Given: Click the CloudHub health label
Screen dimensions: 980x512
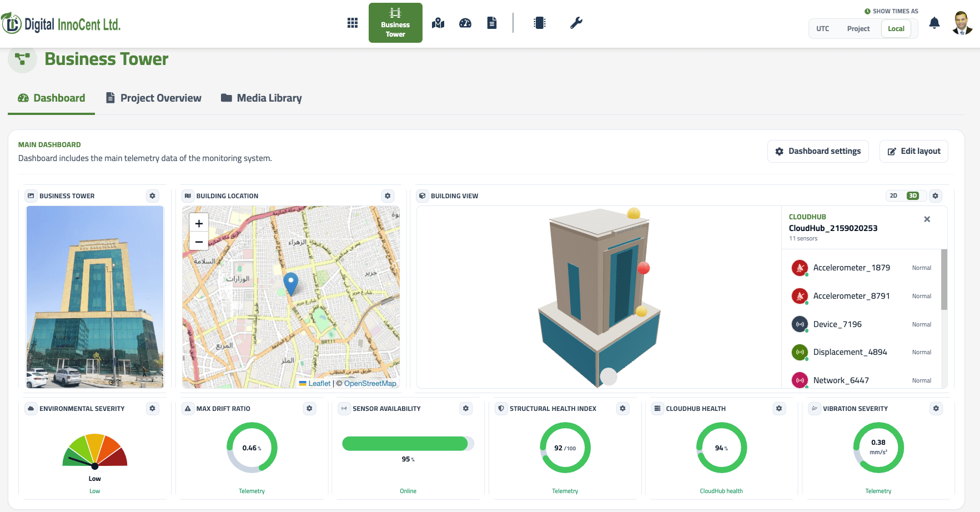Looking at the screenshot, I should tap(721, 491).
